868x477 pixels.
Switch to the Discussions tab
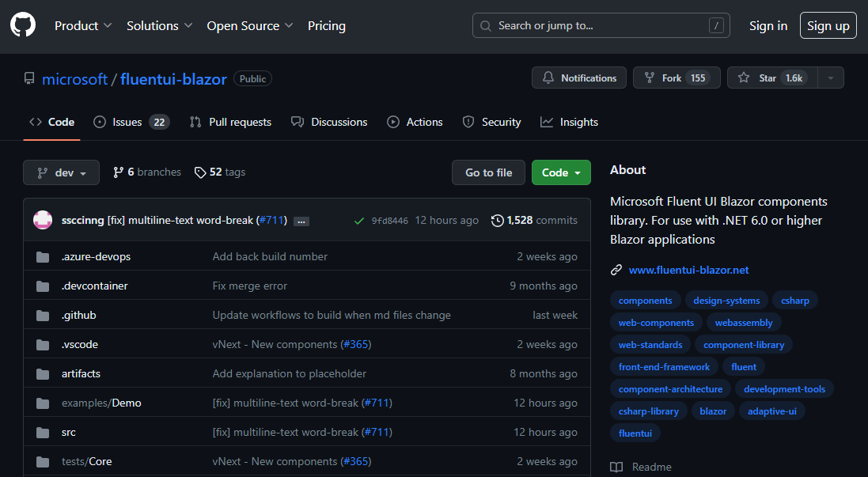pos(329,123)
